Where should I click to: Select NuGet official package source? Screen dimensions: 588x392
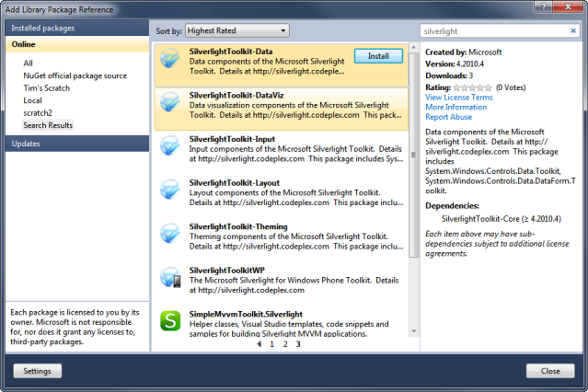pos(75,75)
